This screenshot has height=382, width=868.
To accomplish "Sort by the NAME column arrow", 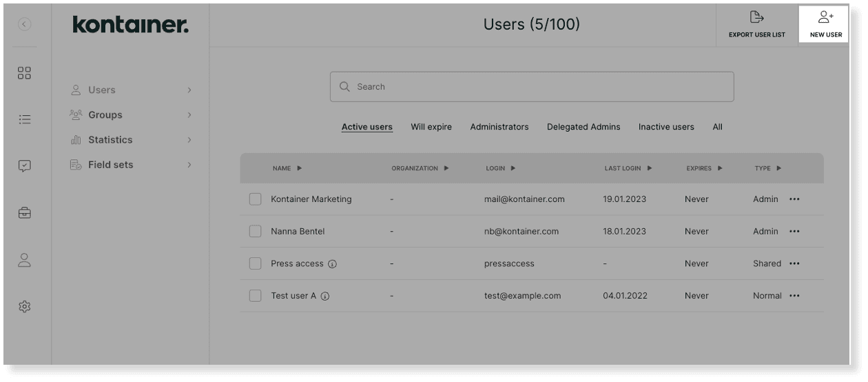I will coord(300,168).
